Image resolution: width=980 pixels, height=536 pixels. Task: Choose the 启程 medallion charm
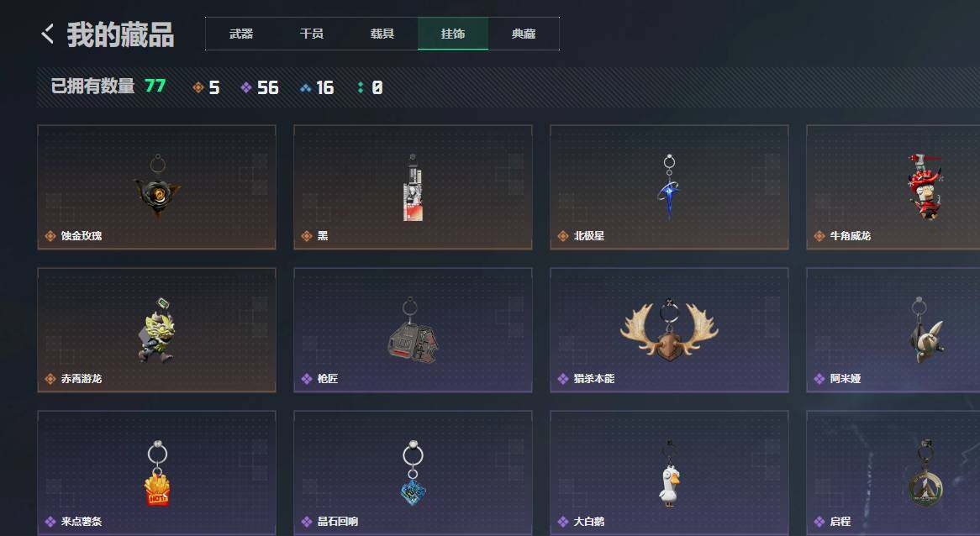coord(893,473)
